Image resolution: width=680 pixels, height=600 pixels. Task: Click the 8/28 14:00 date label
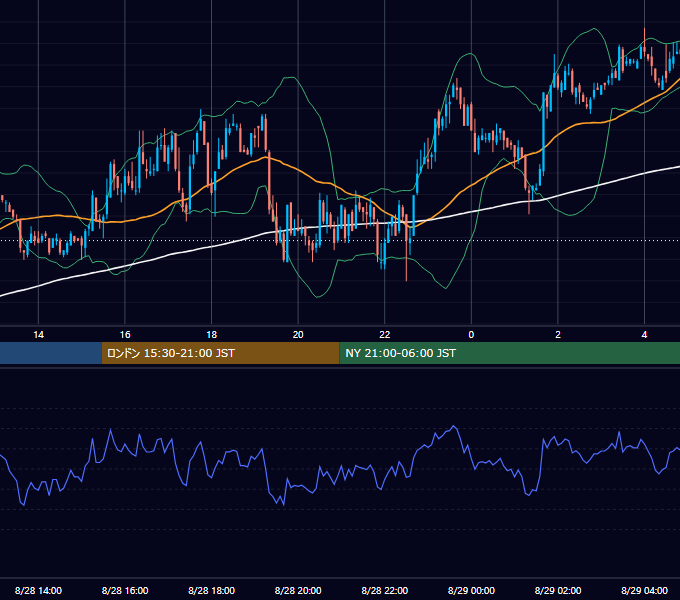point(39,590)
